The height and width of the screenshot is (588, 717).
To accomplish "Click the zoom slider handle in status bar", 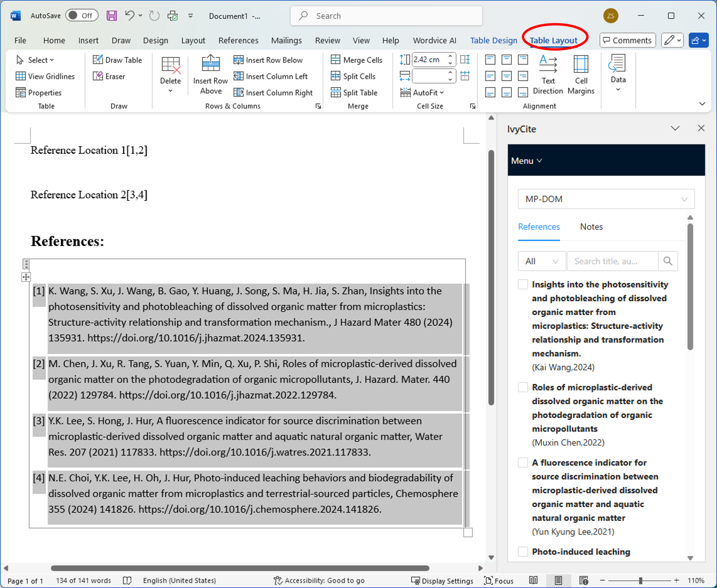I will coord(640,581).
